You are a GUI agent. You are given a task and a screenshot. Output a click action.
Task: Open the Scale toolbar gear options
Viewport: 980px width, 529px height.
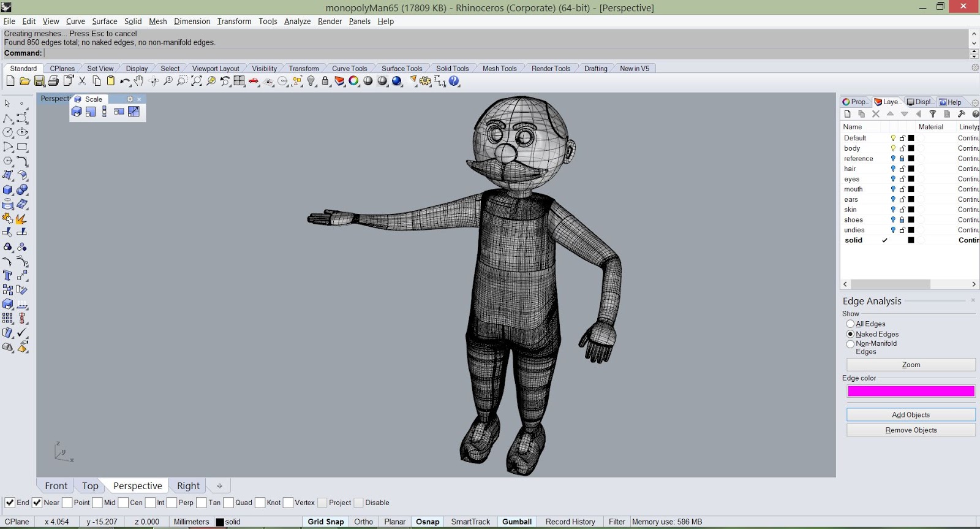tap(130, 99)
